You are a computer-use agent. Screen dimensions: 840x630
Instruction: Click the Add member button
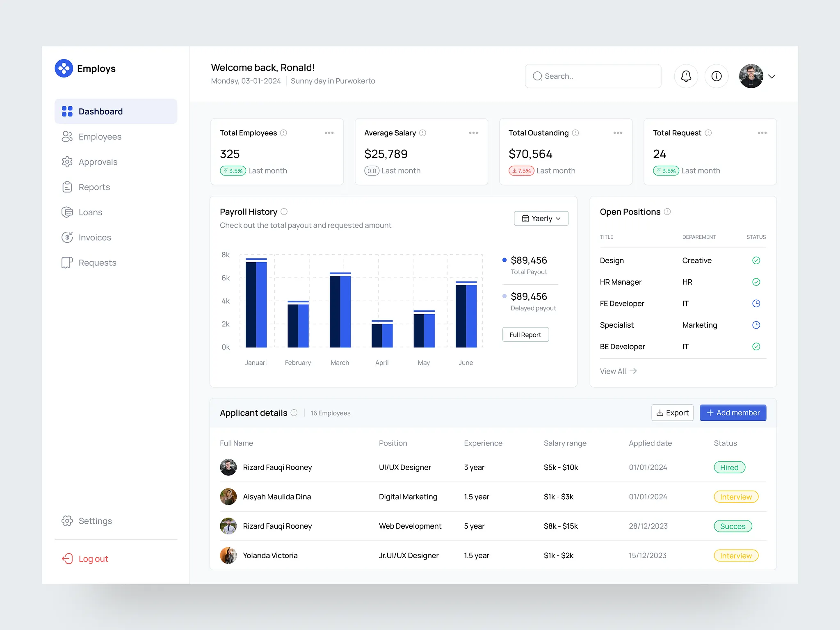(733, 413)
